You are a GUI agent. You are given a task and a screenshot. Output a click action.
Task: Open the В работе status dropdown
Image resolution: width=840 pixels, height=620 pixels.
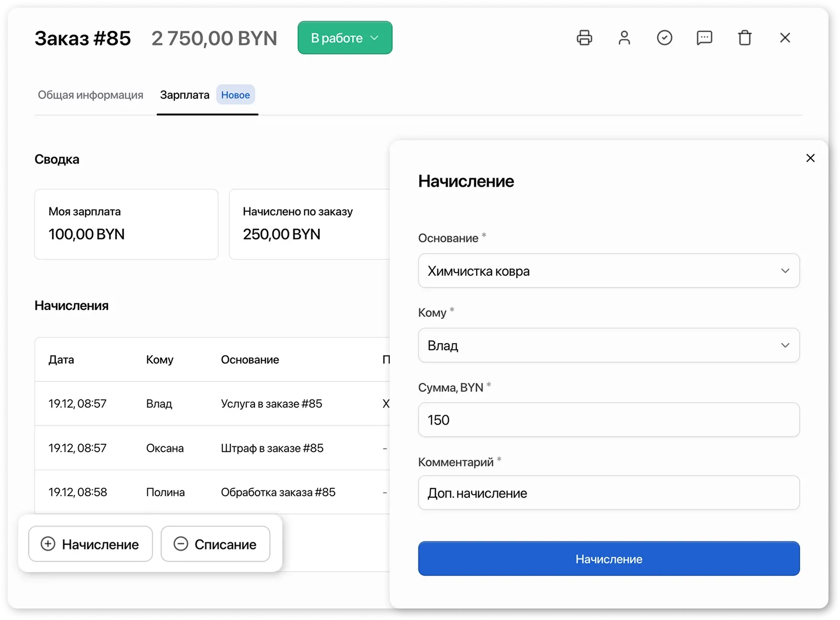(x=345, y=37)
